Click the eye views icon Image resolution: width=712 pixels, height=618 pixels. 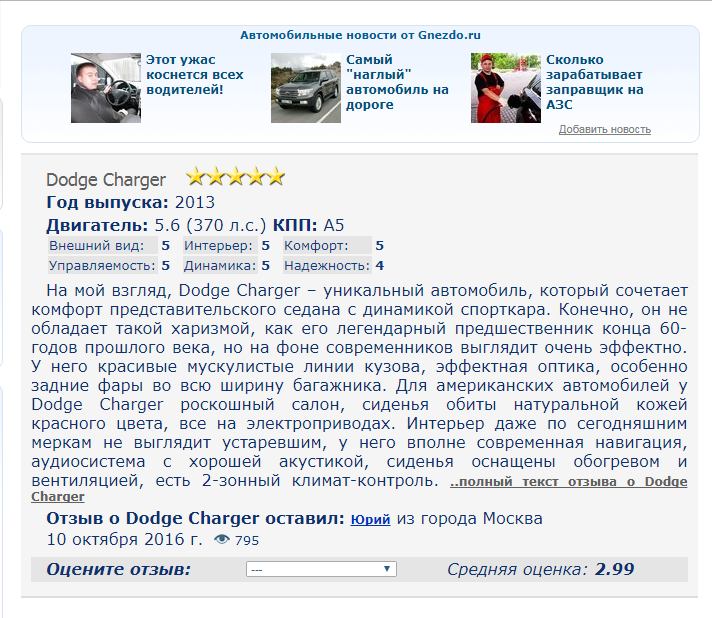pyautogui.click(x=222, y=539)
